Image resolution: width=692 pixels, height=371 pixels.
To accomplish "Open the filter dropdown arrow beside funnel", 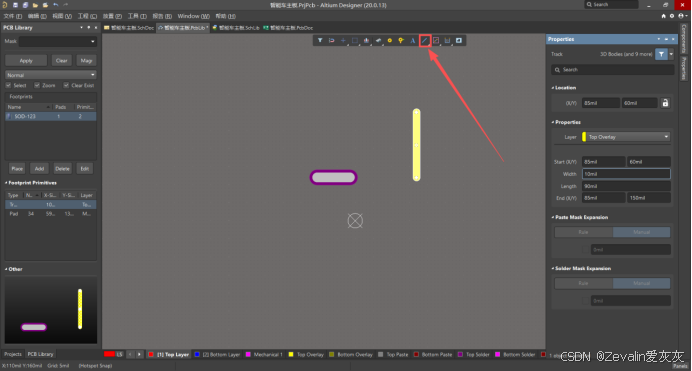I will pyautogui.click(x=671, y=54).
